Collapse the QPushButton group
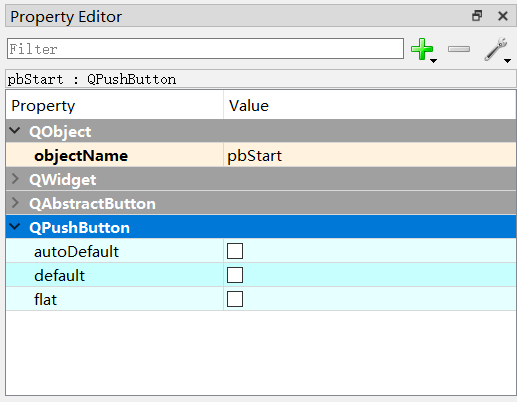517x402 pixels. point(15,227)
